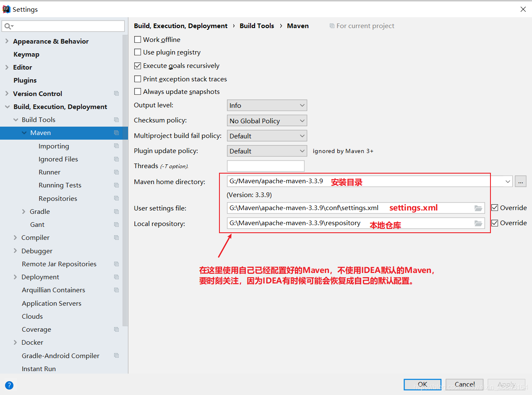Click the Local repository path field

click(356, 223)
